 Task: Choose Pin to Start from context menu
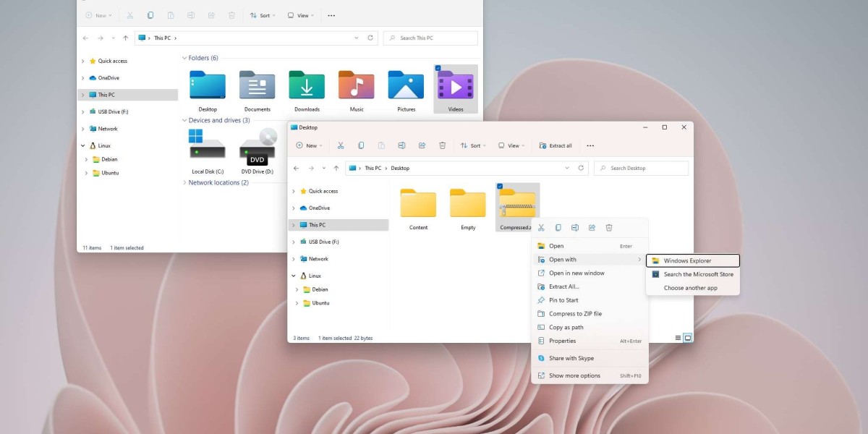pos(590,300)
